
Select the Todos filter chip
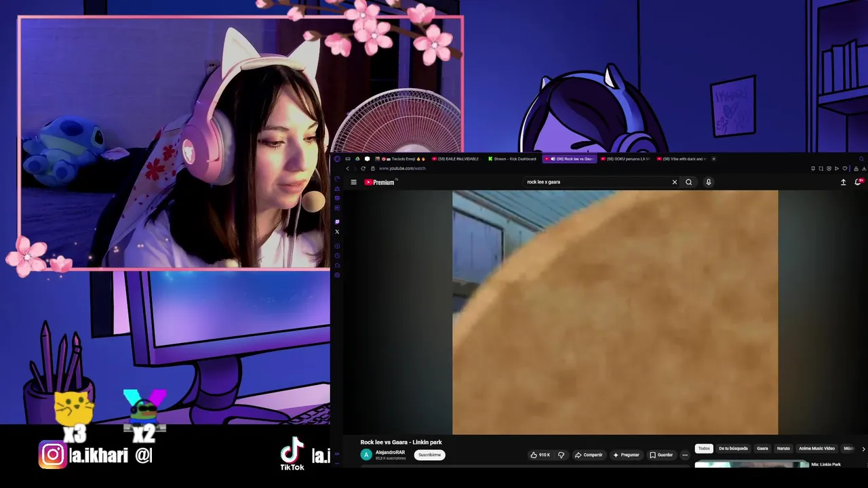[704, 448]
